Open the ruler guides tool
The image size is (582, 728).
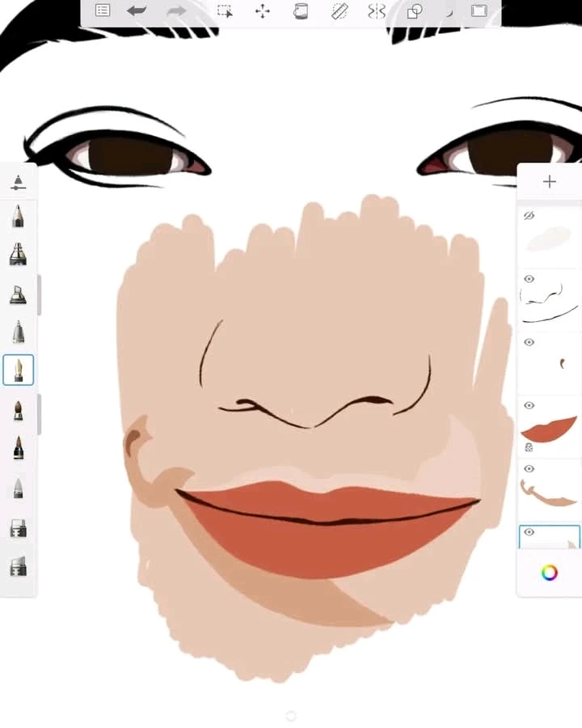339,11
